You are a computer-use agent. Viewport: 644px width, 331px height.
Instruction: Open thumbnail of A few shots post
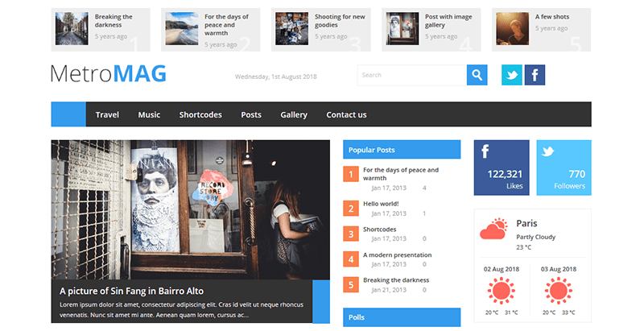513,28
